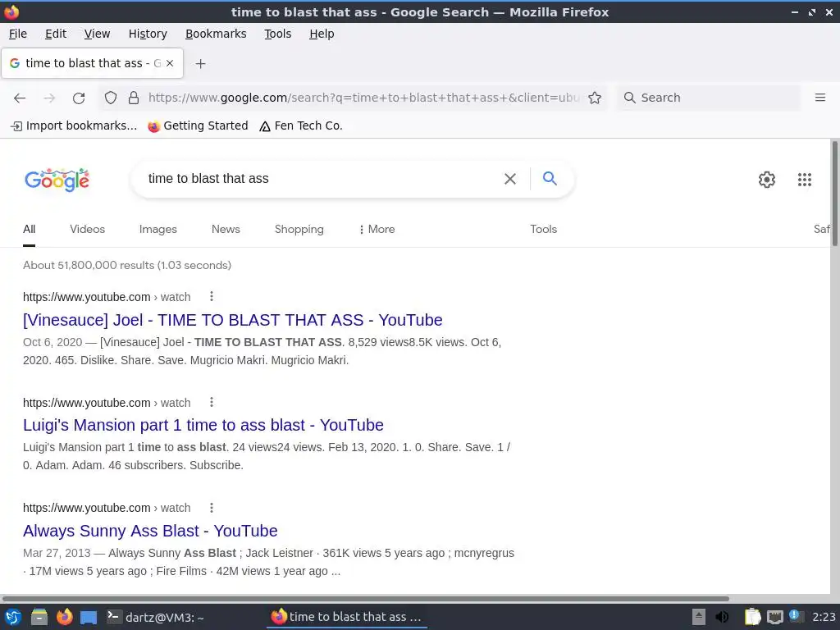
Task: Open the Edit menu
Action: [x=56, y=34]
